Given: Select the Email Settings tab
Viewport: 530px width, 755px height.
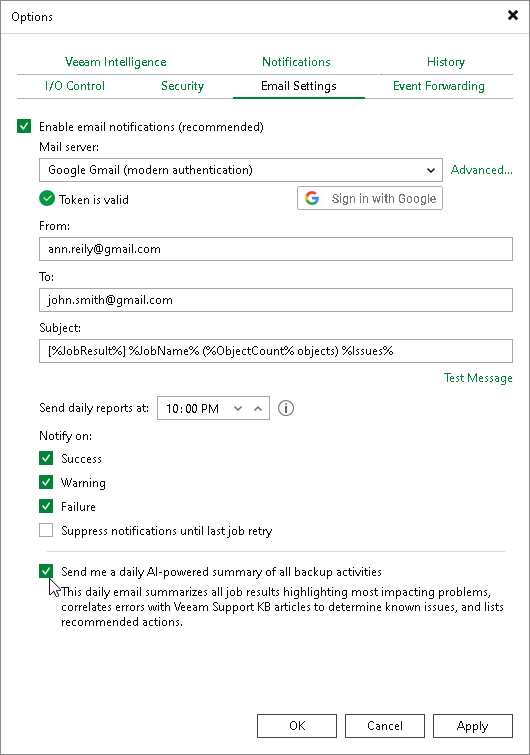Looking at the screenshot, I should (298, 86).
